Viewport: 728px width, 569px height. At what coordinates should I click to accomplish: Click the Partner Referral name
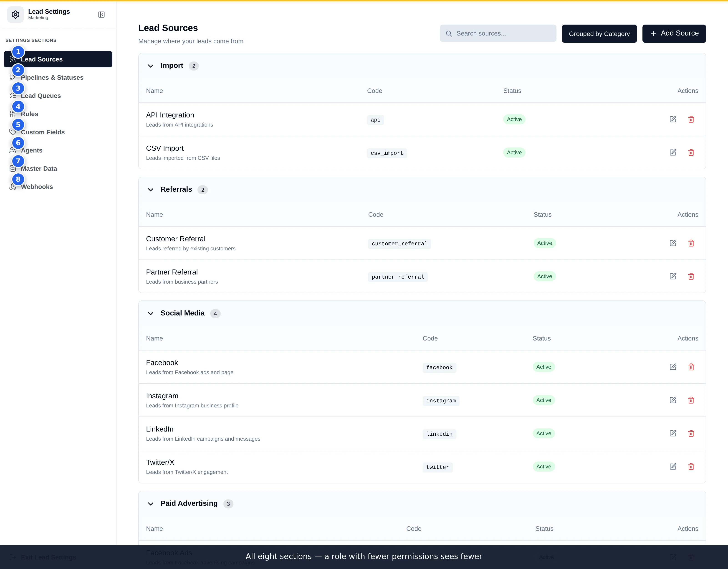[x=172, y=272]
